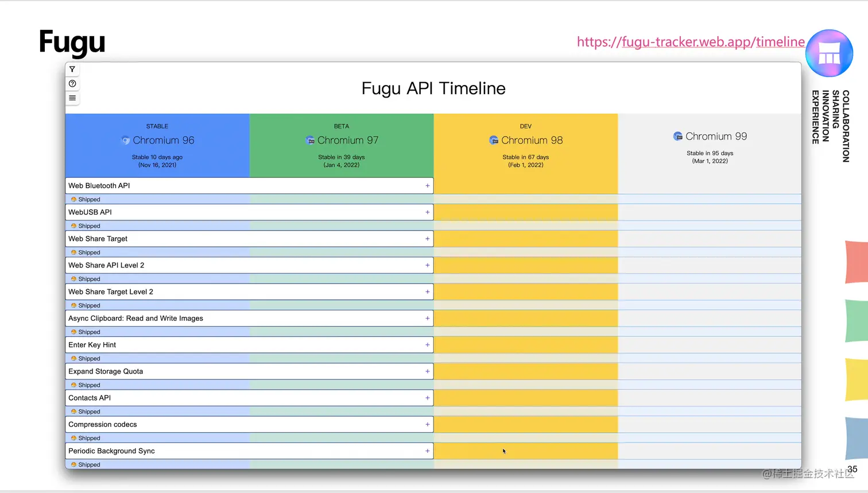Click the help question mark icon
The width and height of the screenshot is (868, 493).
point(72,84)
